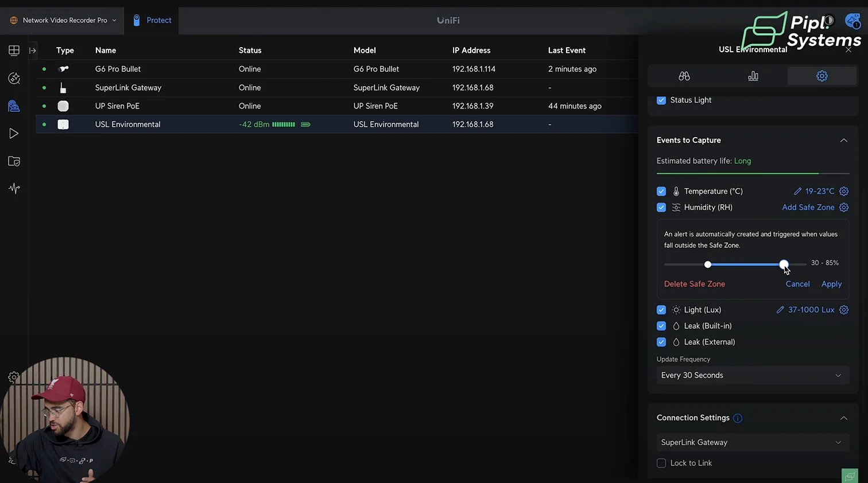Image resolution: width=868 pixels, height=483 pixels.
Task: Sort by the Status column header
Action: (x=250, y=50)
